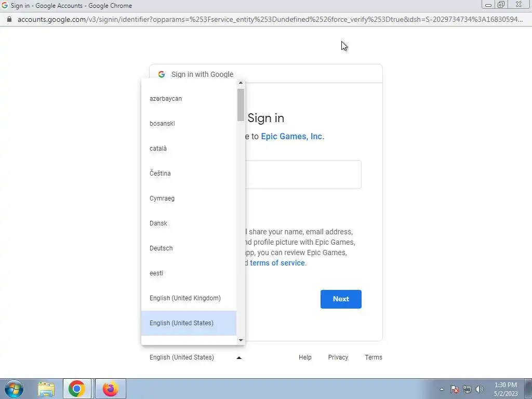Click the network tray icon
This screenshot has height=399, width=532.
467,389
